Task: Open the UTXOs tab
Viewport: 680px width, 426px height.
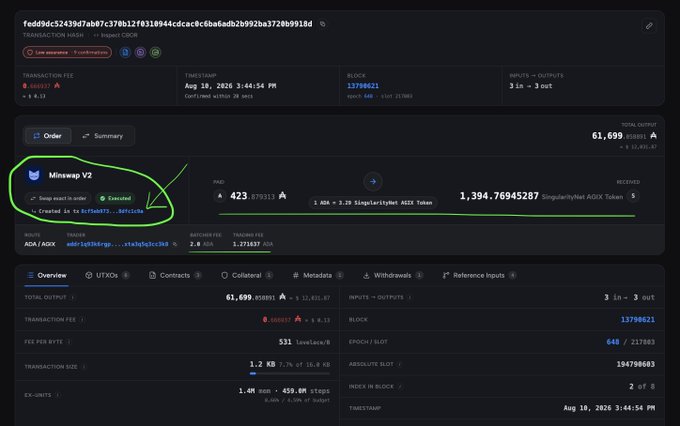Action: (x=107, y=275)
